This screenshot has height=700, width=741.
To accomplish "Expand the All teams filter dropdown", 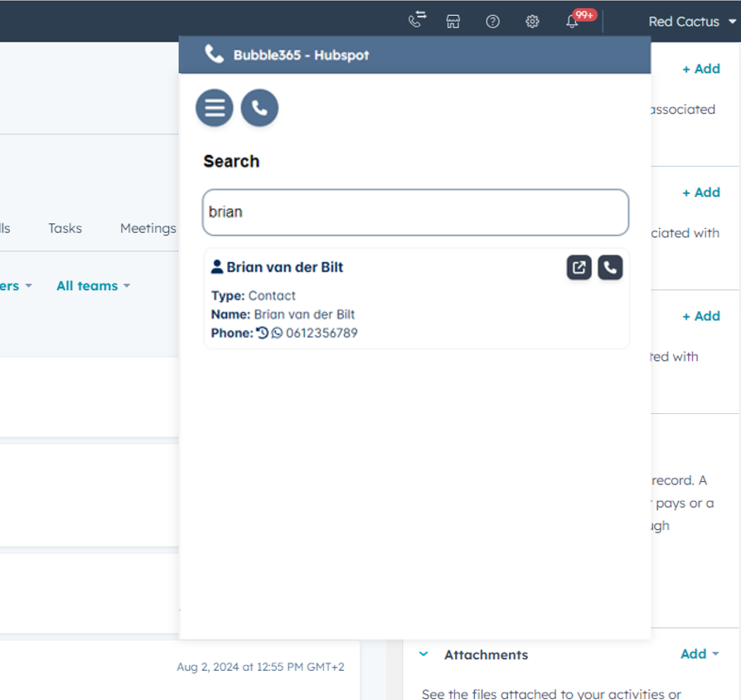I will tap(93, 285).
